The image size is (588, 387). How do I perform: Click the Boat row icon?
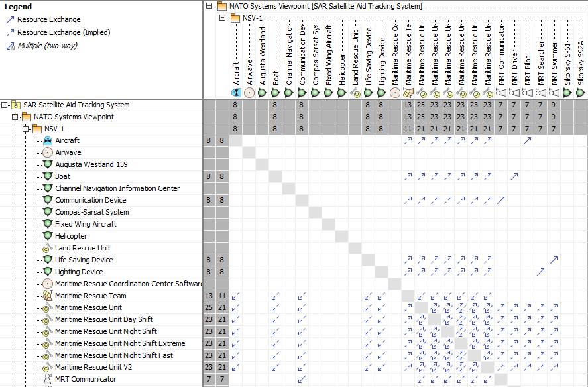(48, 176)
